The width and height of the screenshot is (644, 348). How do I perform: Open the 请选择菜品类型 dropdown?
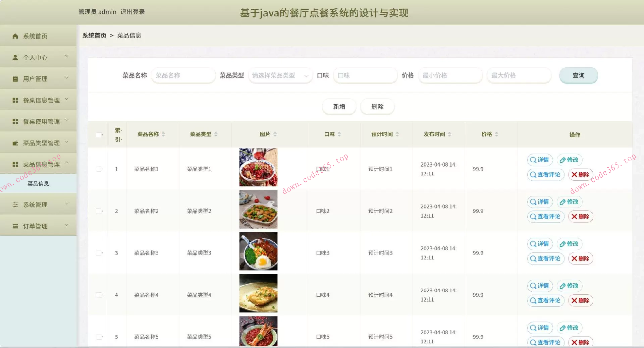[x=280, y=75]
